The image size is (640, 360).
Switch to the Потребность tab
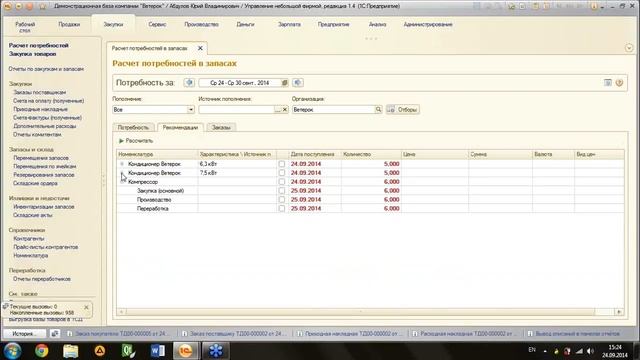click(133, 127)
